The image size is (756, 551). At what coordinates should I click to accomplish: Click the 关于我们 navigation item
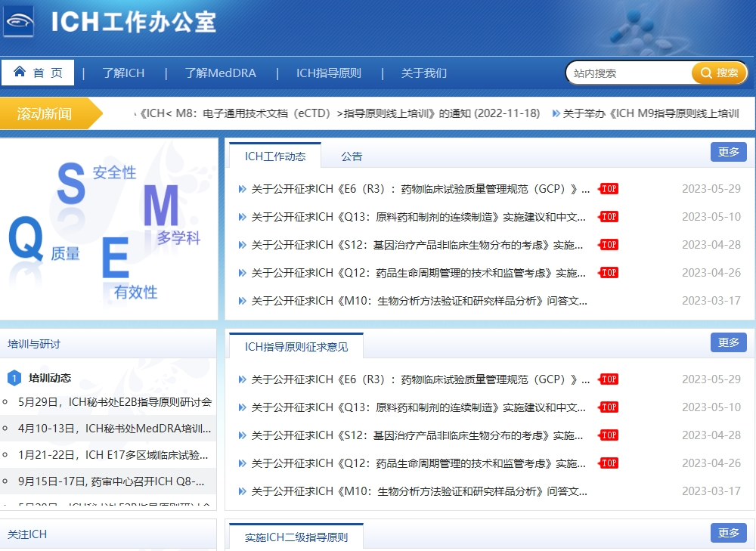coord(423,73)
